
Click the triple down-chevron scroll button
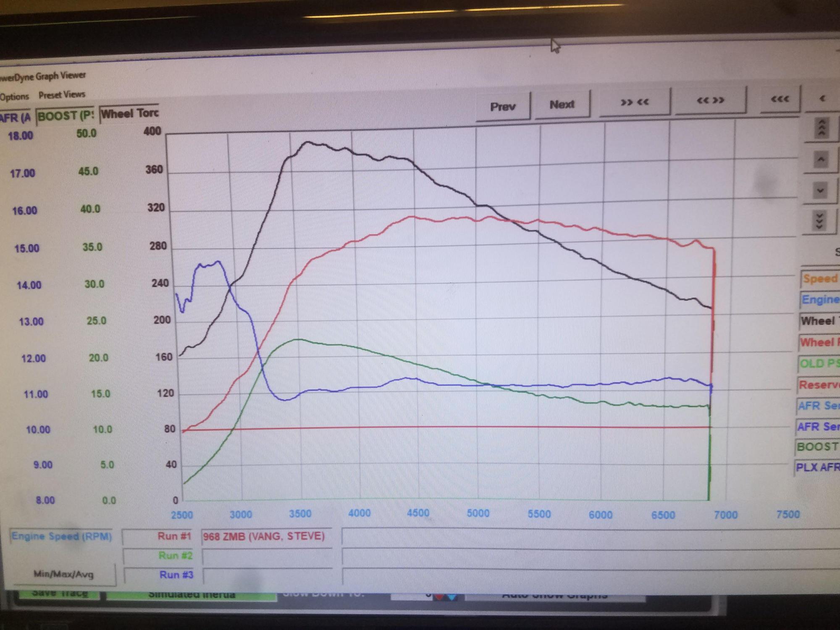pos(819,221)
